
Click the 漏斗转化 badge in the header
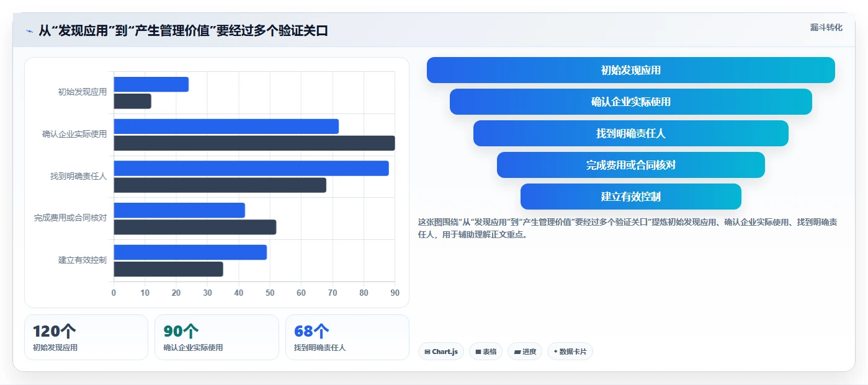[826, 27]
